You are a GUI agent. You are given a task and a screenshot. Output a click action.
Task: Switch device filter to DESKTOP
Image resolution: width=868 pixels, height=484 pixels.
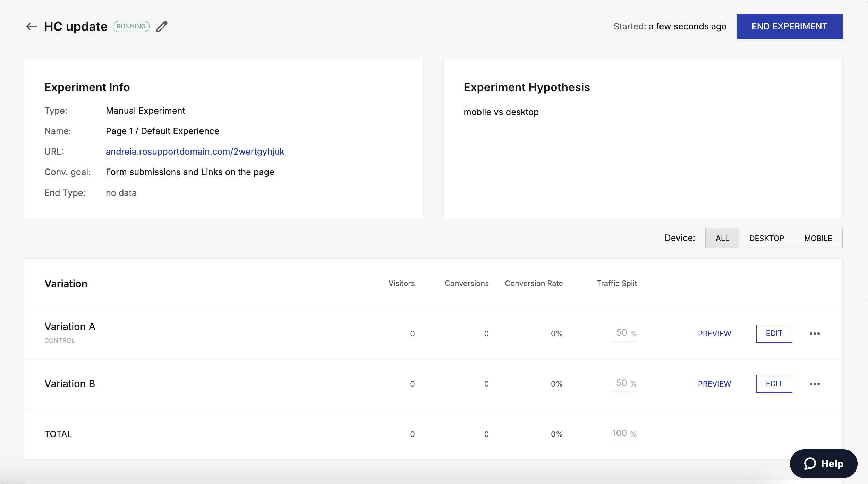[x=767, y=238]
